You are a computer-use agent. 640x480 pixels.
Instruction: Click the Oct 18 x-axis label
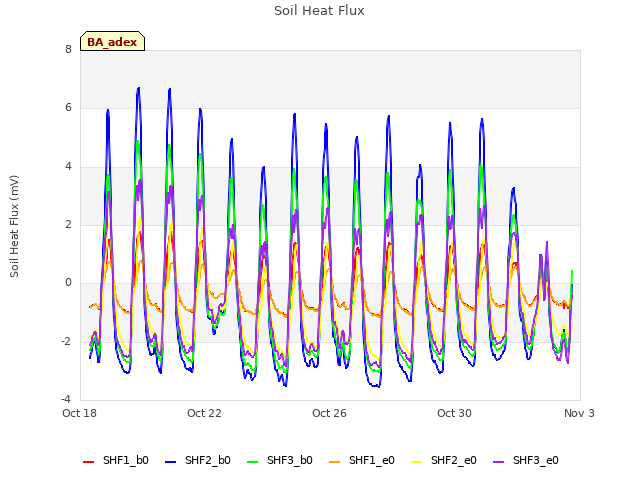click(x=79, y=413)
